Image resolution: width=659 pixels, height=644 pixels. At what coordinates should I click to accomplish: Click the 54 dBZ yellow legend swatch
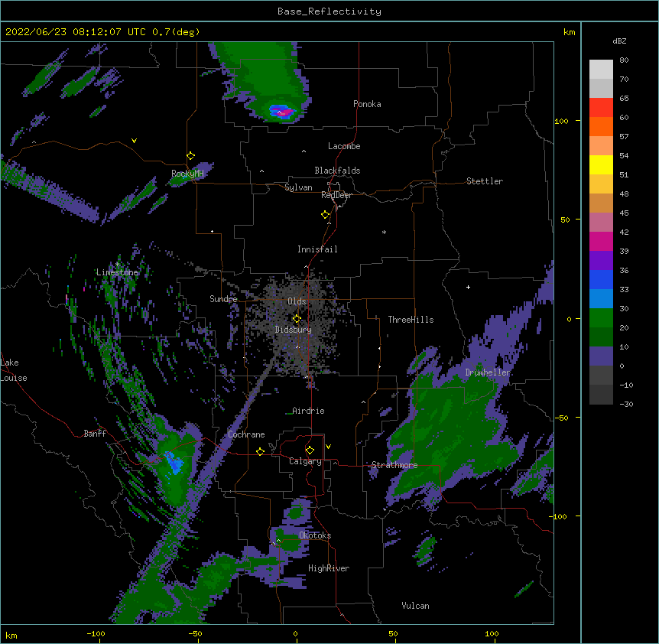[601, 164]
